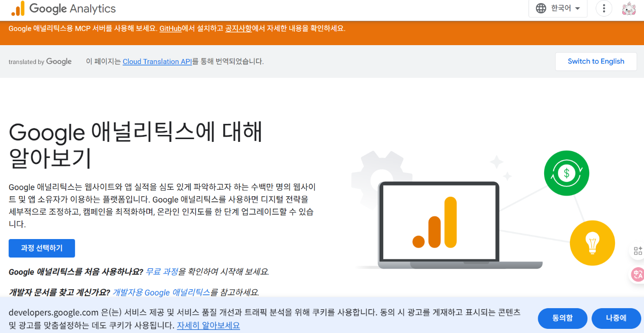
Task: Click the laptop analytics illustration
Action: (x=439, y=226)
